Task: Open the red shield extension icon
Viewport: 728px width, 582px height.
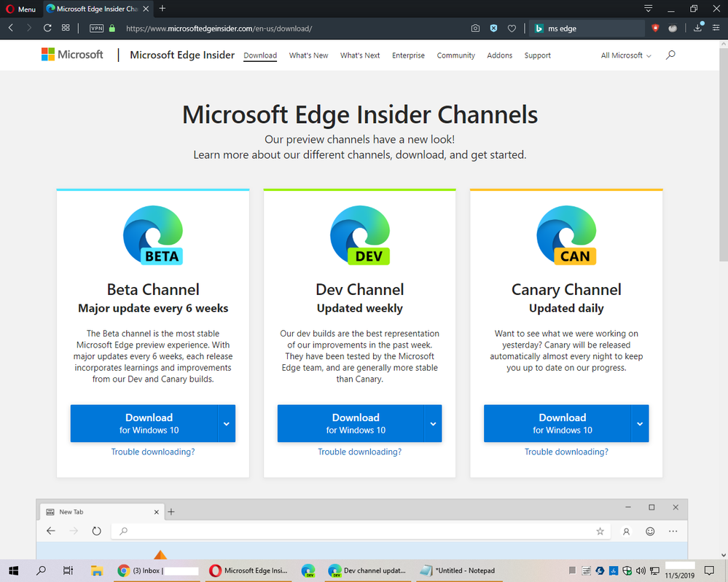Action: tap(655, 28)
